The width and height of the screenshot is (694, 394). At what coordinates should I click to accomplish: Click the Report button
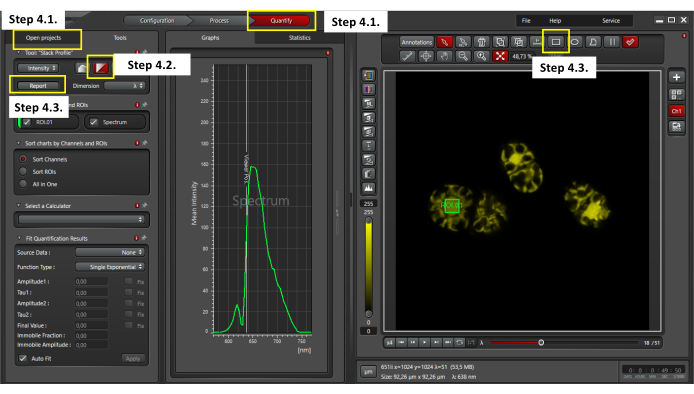[x=38, y=86]
